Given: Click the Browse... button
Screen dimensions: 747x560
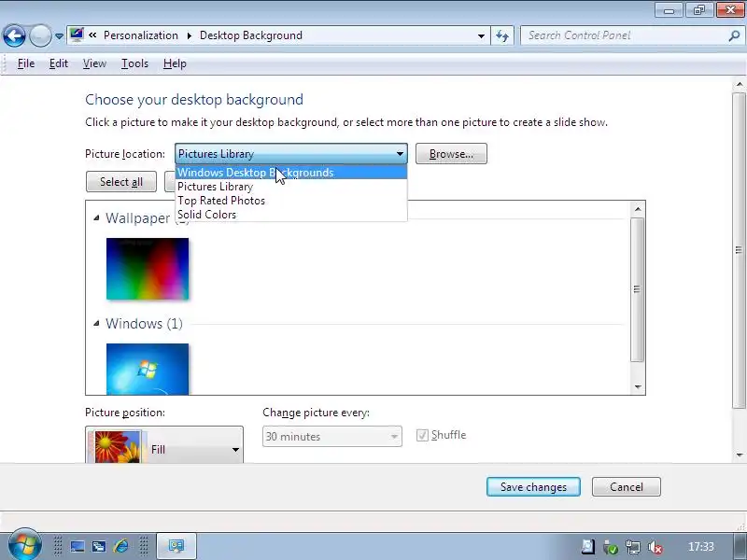Looking at the screenshot, I should pyautogui.click(x=451, y=154).
